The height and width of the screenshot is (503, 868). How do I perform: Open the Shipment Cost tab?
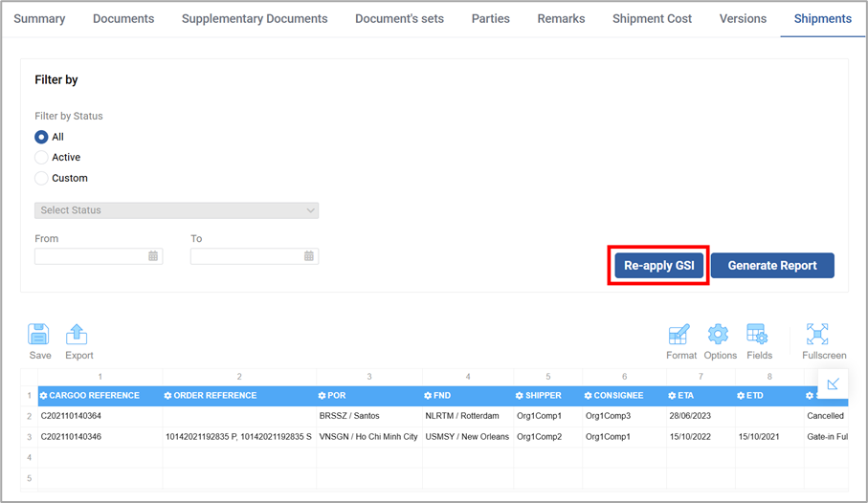point(652,19)
